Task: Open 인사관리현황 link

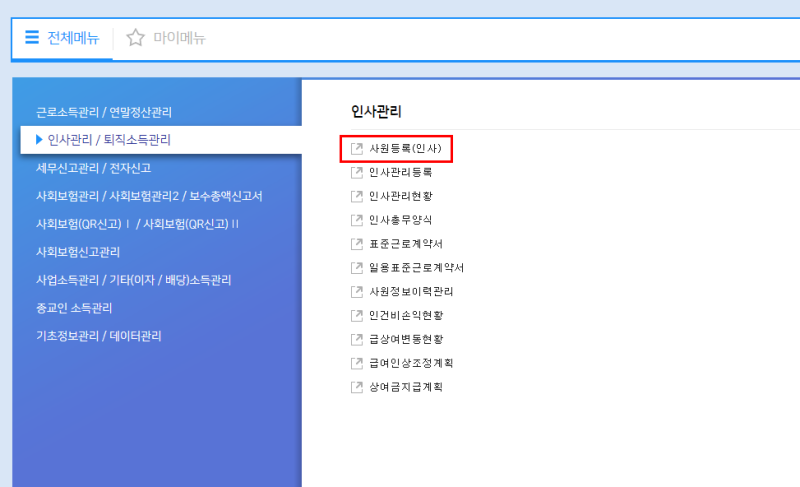Action: [x=401, y=196]
